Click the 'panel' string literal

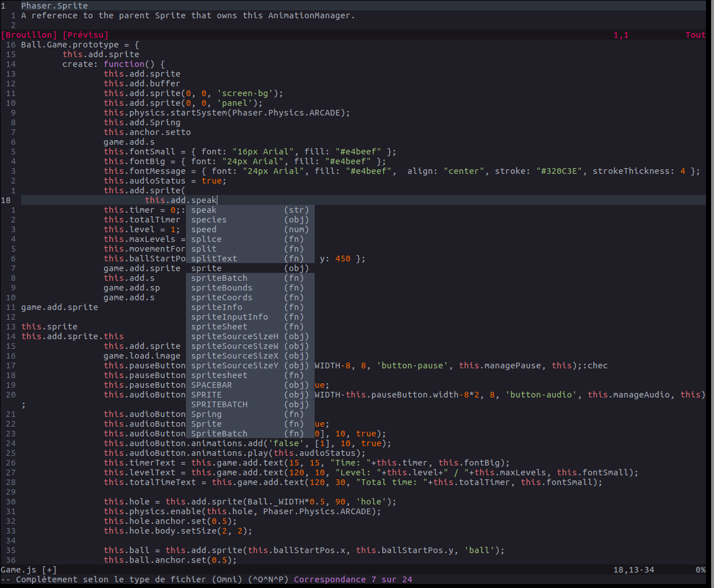235,103
